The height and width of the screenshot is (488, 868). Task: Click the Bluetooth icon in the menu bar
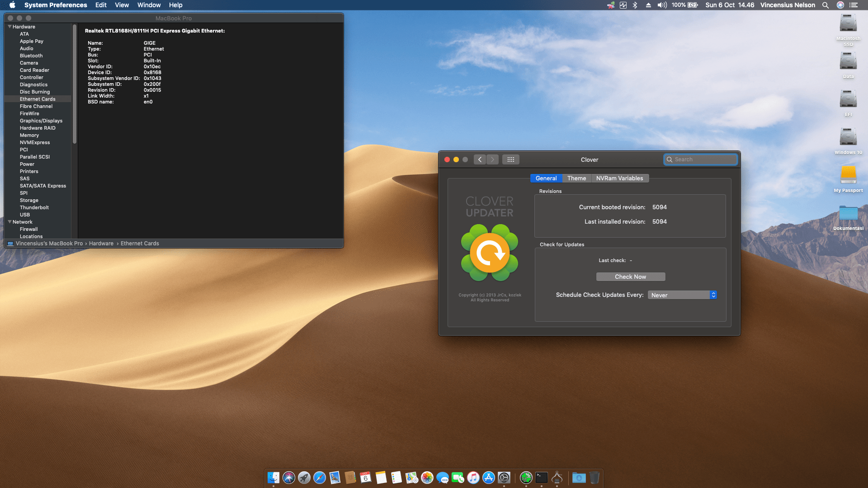tap(636, 5)
